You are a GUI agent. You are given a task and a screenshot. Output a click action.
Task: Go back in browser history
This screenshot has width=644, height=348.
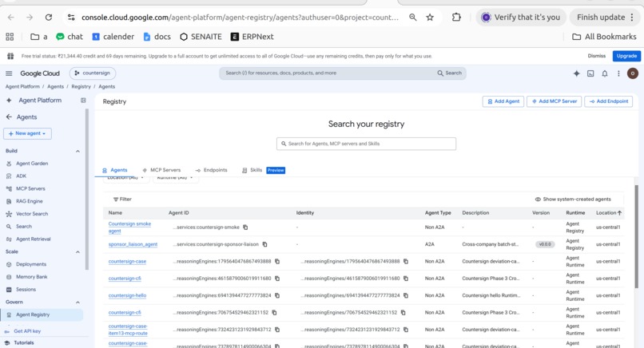click(x=11, y=18)
